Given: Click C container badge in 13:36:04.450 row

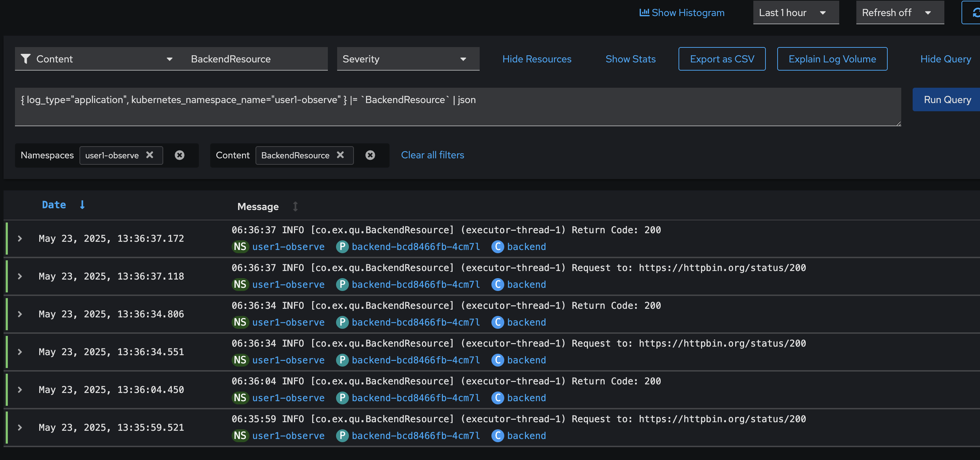Looking at the screenshot, I should [x=497, y=398].
